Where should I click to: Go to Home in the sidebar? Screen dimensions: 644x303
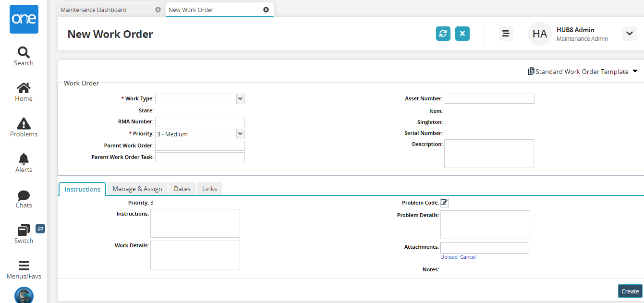coord(24,88)
